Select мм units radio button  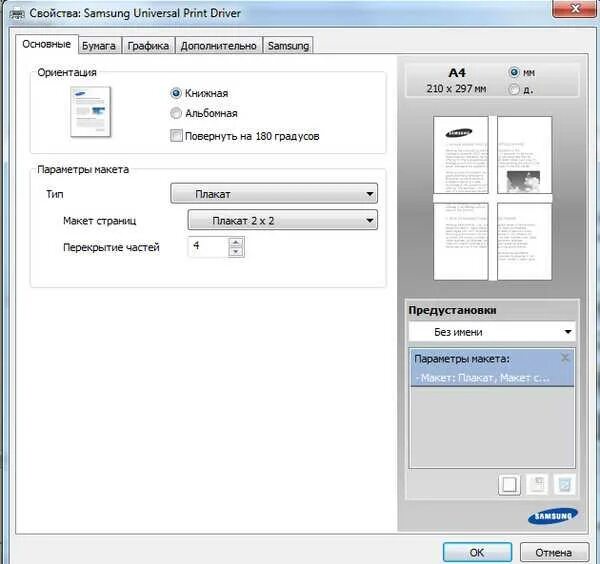(x=514, y=72)
